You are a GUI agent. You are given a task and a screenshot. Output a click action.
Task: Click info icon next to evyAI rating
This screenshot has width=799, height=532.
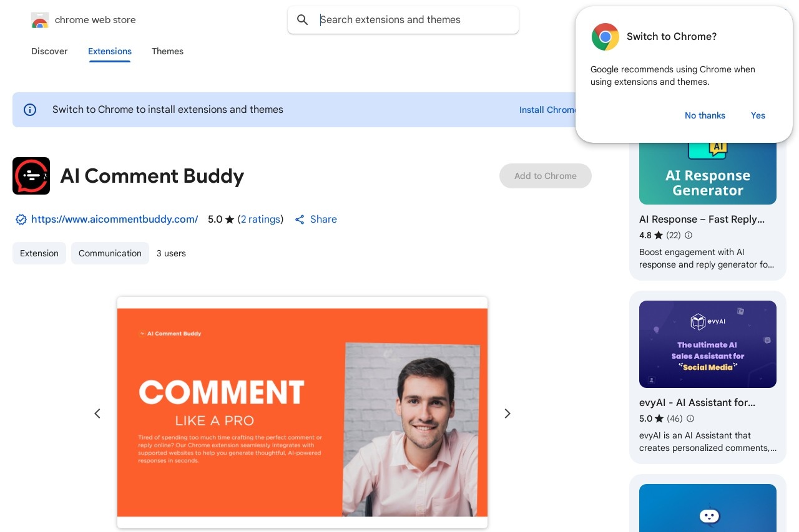[x=690, y=418]
